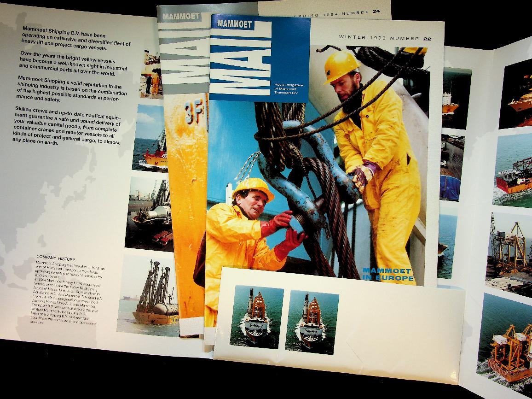Click the 'COMPANY HISTORY' heading
Screen dimensions: 532x399
coord(56,259)
